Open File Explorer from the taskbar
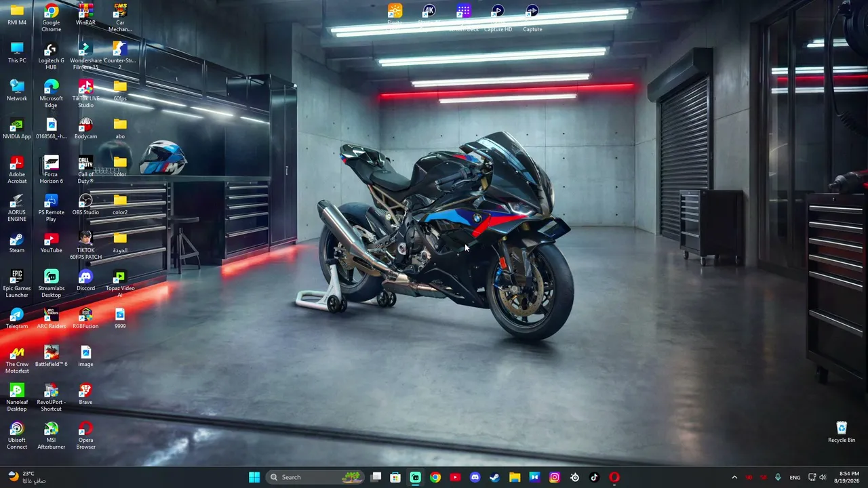Viewport: 868px width, 488px height. [515, 477]
